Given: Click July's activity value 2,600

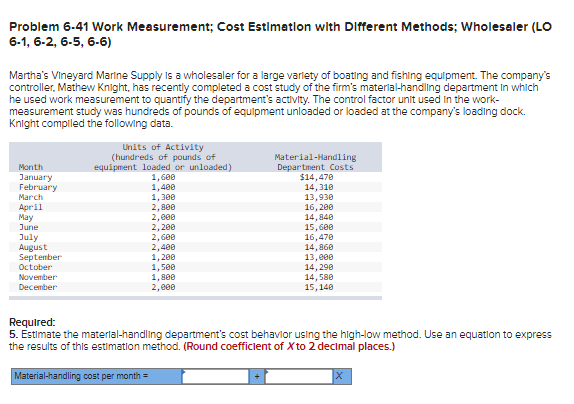Looking at the screenshot, I should (163, 237).
